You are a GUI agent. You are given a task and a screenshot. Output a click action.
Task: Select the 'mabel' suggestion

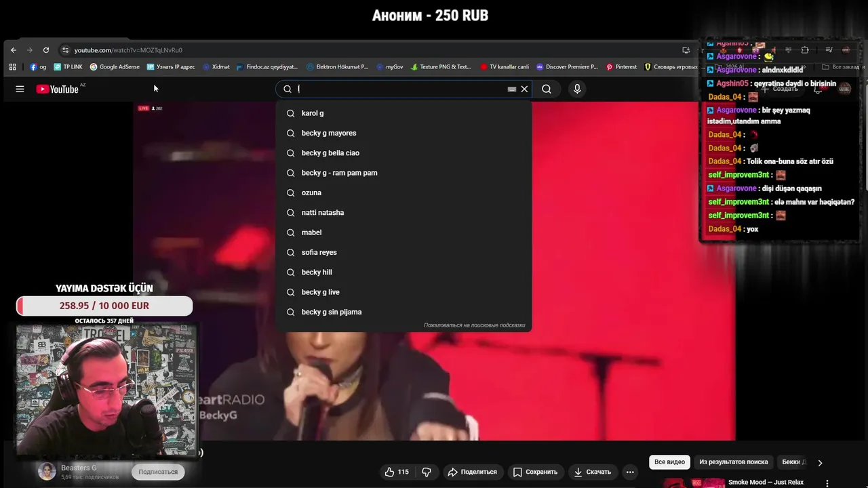click(404, 232)
